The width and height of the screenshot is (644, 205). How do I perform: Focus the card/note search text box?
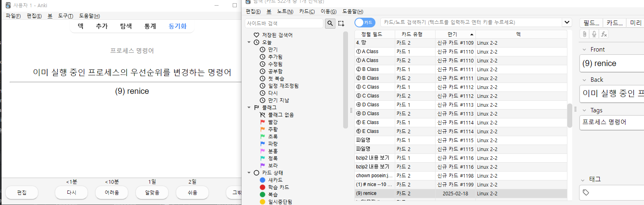[x=472, y=22]
